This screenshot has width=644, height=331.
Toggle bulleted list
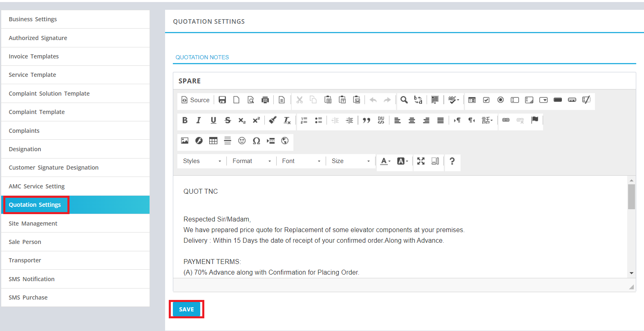[318, 120]
